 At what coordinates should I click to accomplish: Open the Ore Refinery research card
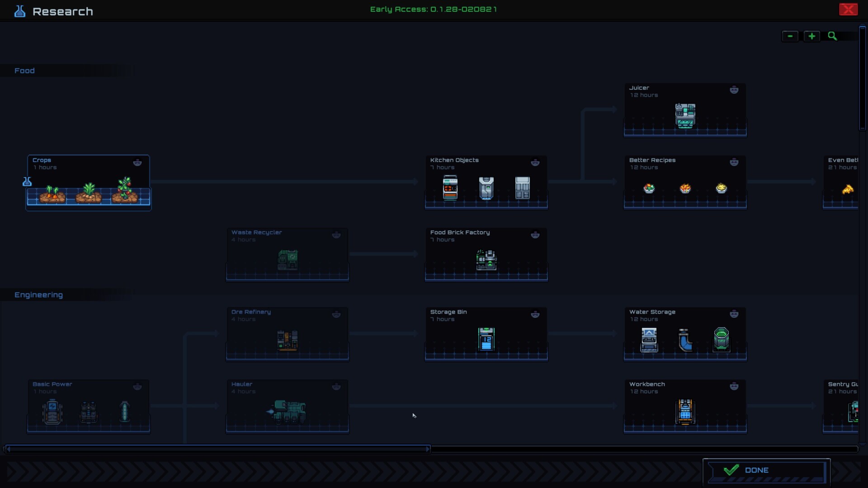tap(287, 334)
